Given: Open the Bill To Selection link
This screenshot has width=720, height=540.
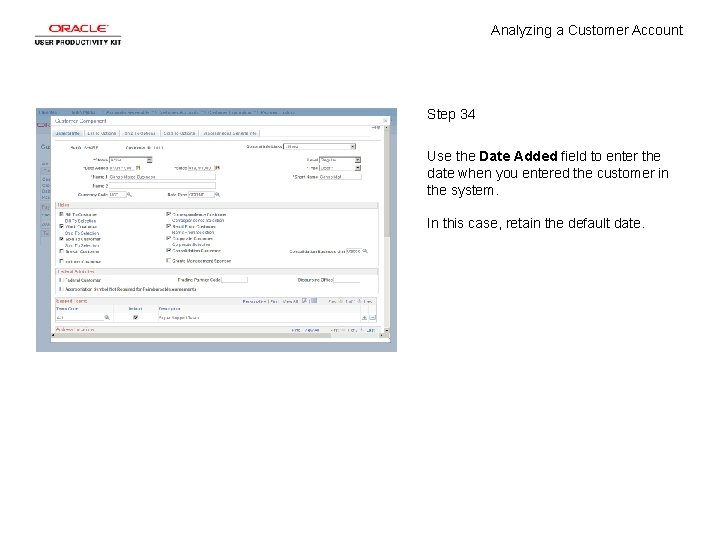Looking at the screenshot, I should pyautogui.click(x=80, y=221).
